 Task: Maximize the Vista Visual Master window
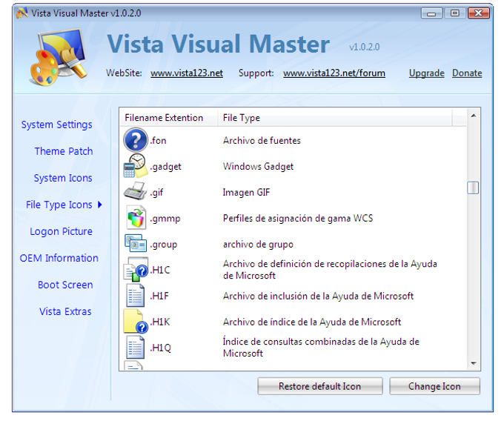(x=454, y=13)
